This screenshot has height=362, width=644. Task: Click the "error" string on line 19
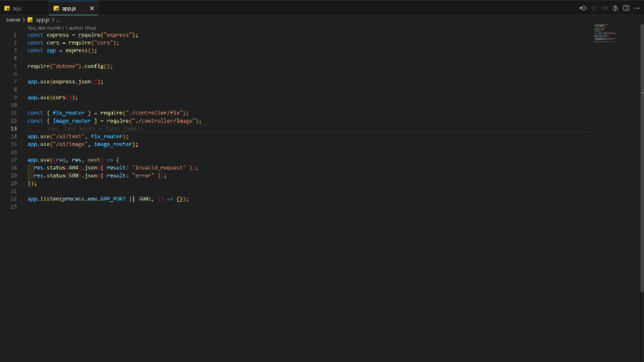click(143, 175)
